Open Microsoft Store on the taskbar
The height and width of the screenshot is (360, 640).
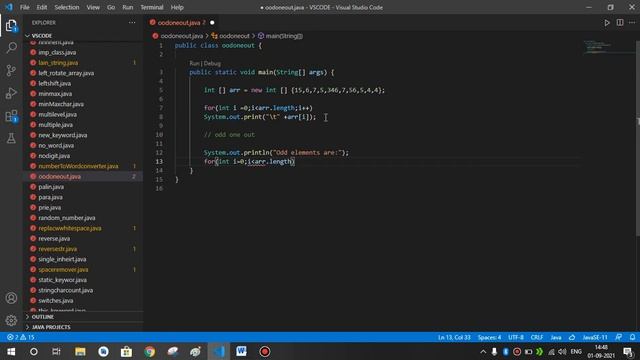[x=126, y=351]
